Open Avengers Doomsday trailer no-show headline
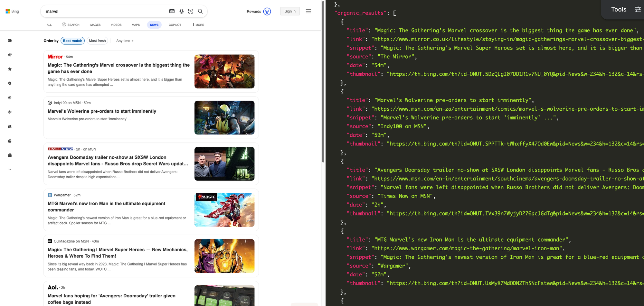Viewport: 644px width, 306px height. pyautogui.click(x=118, y=161)
